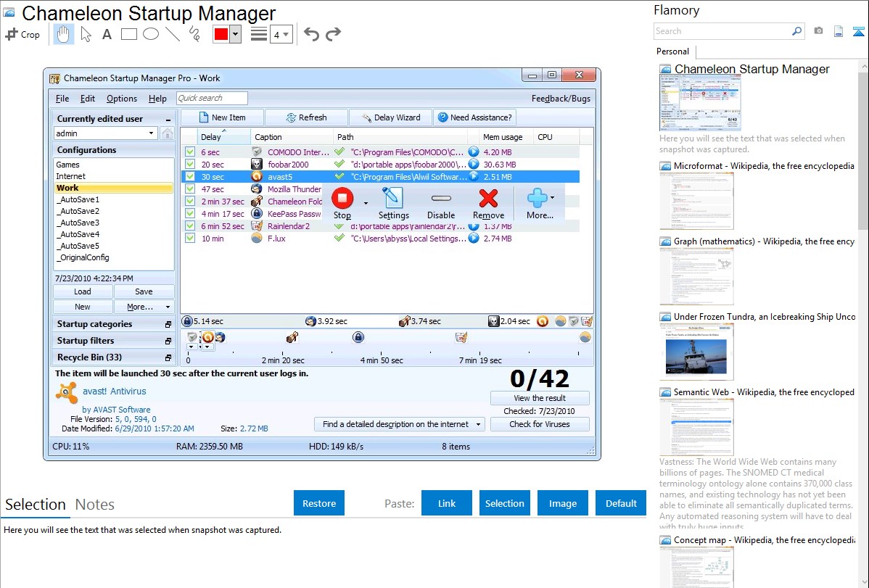
Task: Click the Paste Link button
Action: [447, 503]
